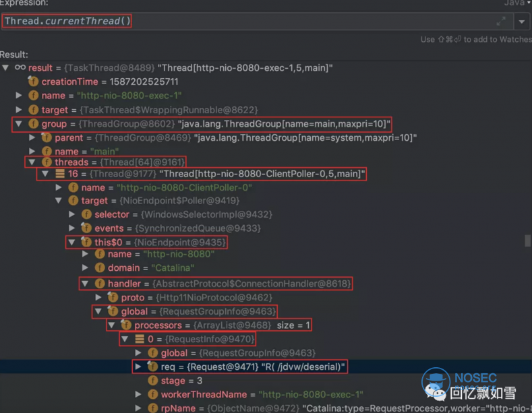Expand global RequestGroupInfo@9463 under RequestInfo
Image resolution: width=532 pixels, height=413 pixels.
coord(138,352)
